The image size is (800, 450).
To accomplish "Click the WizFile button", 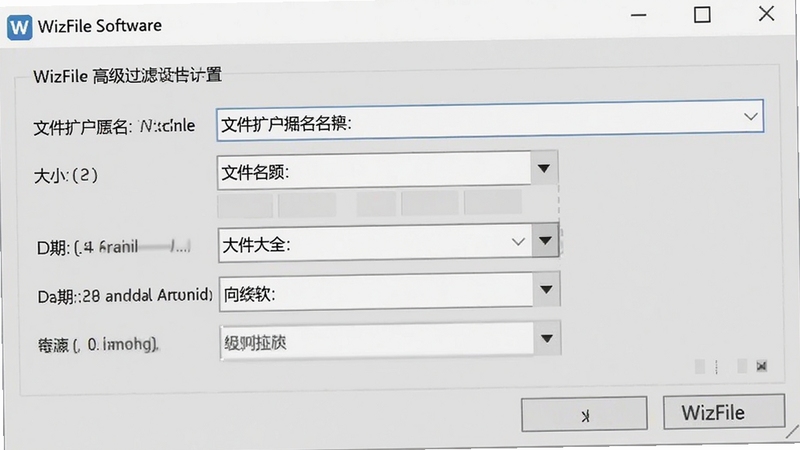I will [723, 412].
